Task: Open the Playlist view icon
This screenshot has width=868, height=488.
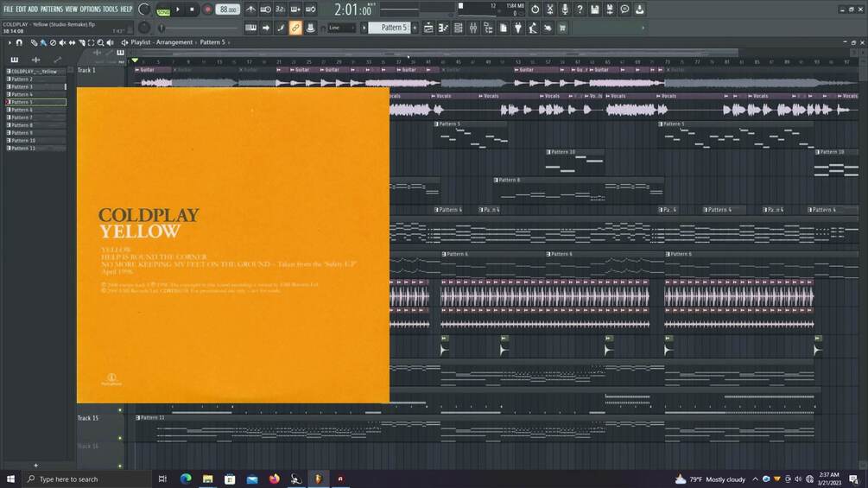Action: [x=428, y=28]
